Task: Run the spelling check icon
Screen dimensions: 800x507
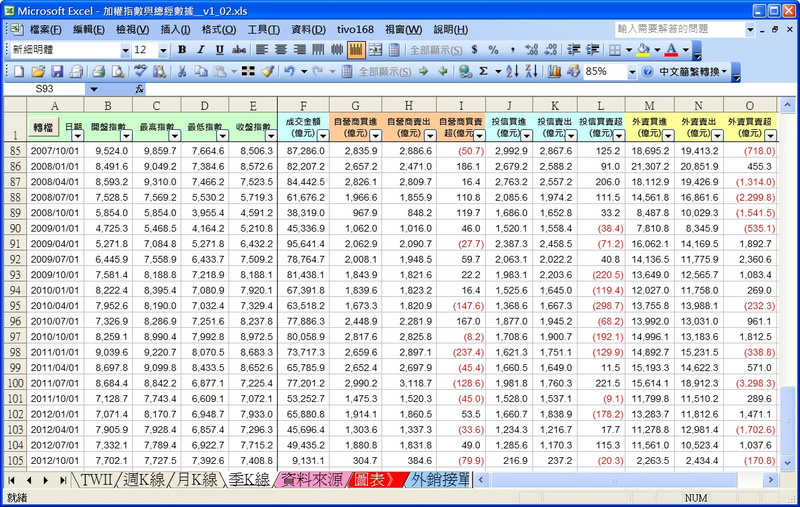Action: (x=139, y=71)
